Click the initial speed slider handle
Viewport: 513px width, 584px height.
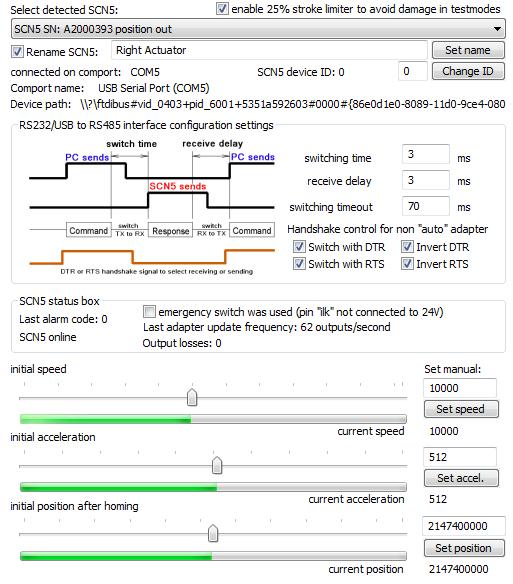click(192, 397)
